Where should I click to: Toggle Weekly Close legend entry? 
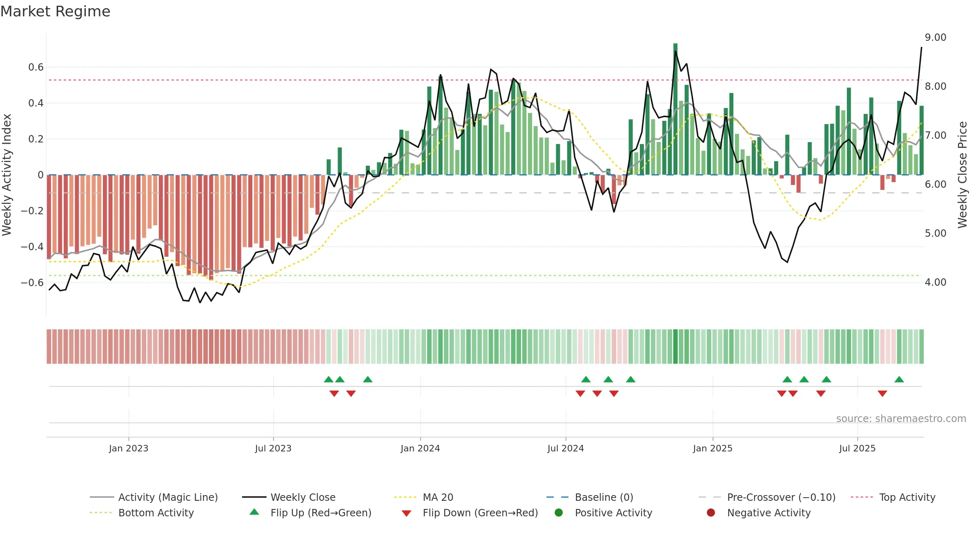click(x=289, y=497)
